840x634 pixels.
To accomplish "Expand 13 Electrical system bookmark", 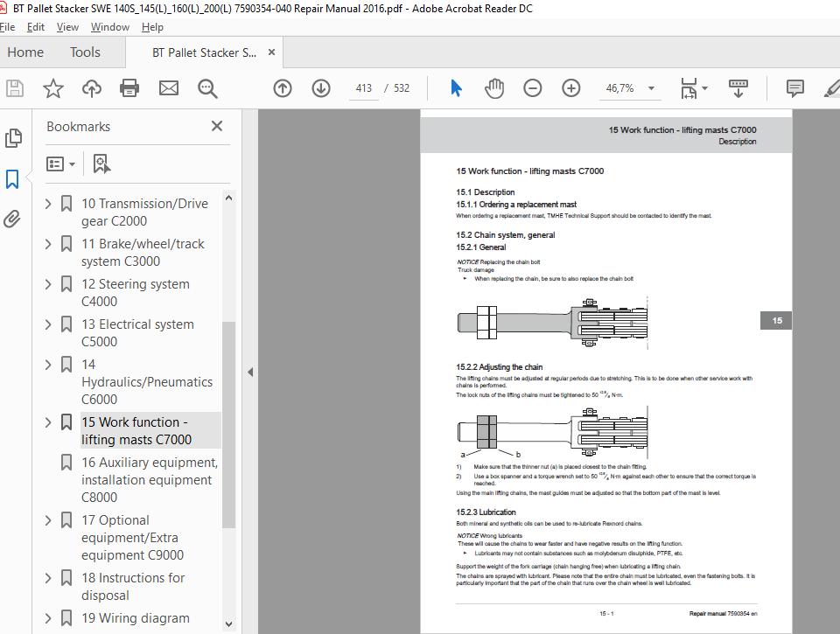I will click(x=48, y=324).
